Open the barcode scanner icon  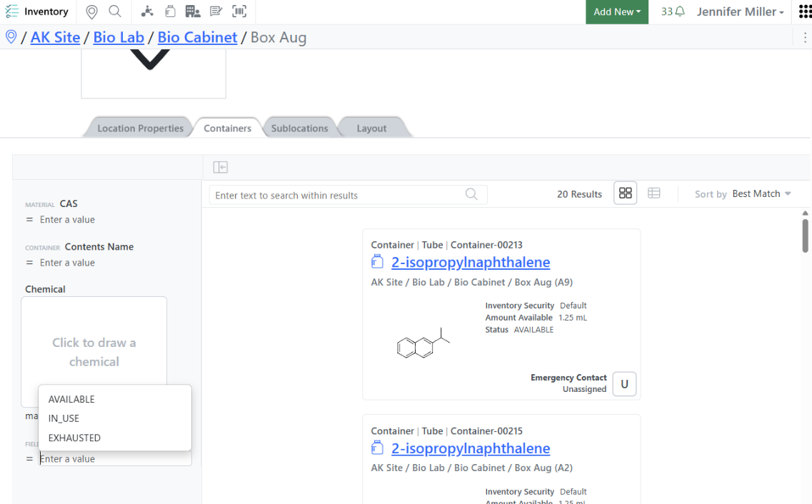click(x=239, y=11)
